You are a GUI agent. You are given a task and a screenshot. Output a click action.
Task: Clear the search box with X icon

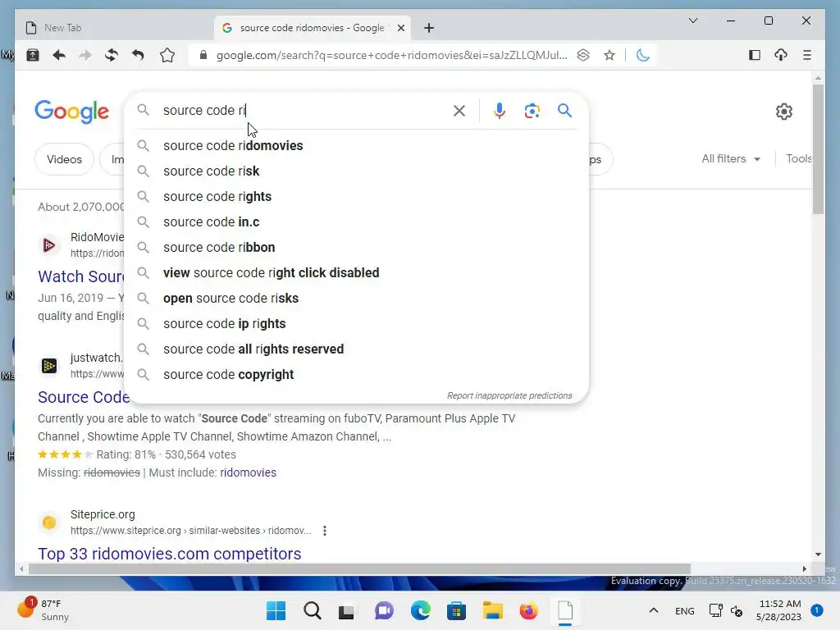click(x=459, y=111)
